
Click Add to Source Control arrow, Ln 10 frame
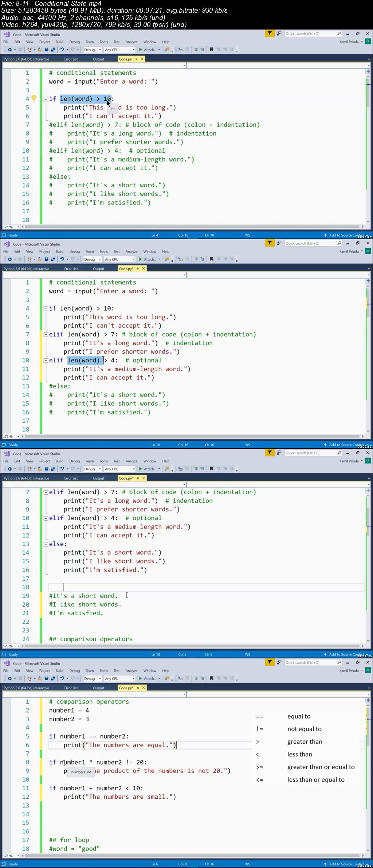point(325,445)
